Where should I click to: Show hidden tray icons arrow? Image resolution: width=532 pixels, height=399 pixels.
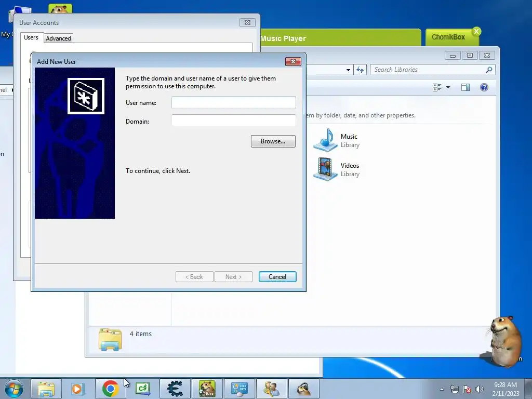pos(442,389)
